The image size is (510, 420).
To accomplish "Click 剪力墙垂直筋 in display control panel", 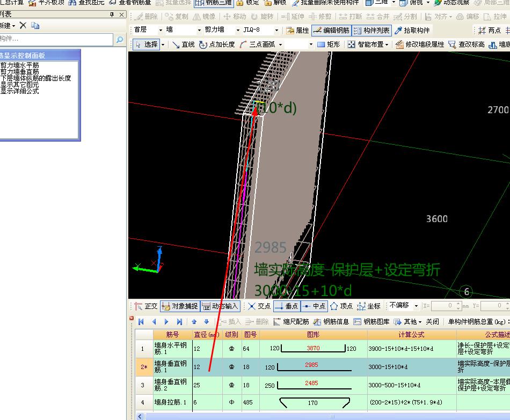I will coord(20,72).
